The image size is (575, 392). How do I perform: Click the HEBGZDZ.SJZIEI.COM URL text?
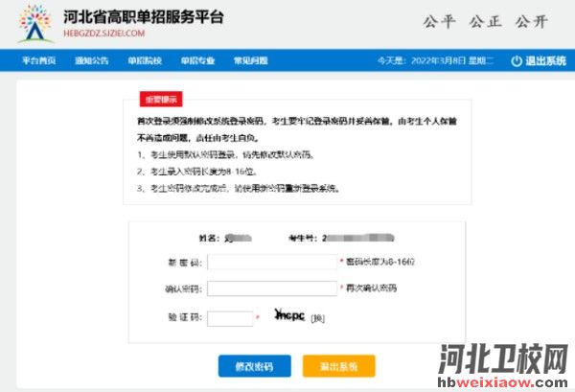click(x=103, y=33)
